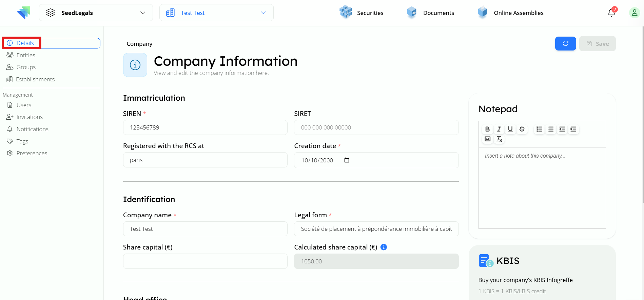
Task: Insert a bullet list in Notepad
Action: 551,129
